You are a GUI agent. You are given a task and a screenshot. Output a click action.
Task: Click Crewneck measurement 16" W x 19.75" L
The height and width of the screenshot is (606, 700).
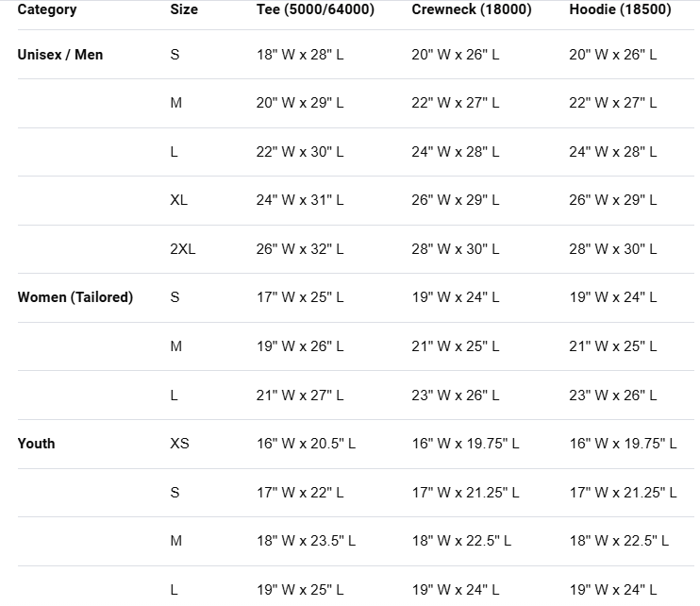465,444
